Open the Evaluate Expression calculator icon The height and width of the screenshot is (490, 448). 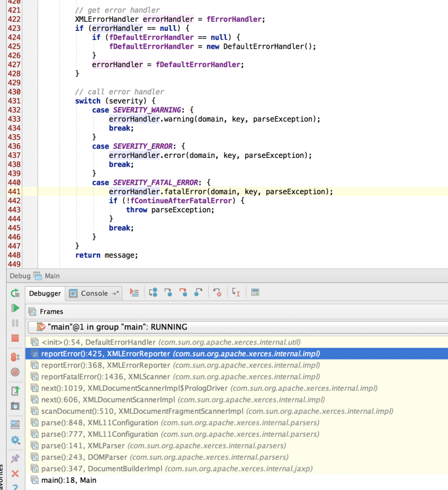(255, 292)
